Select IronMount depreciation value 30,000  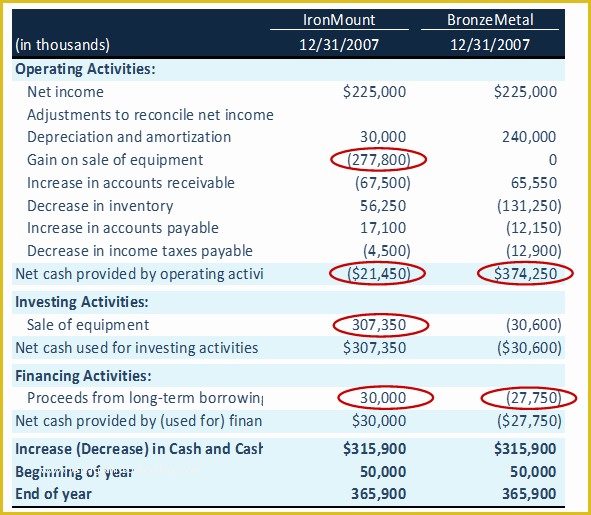[x=383, y=137]
